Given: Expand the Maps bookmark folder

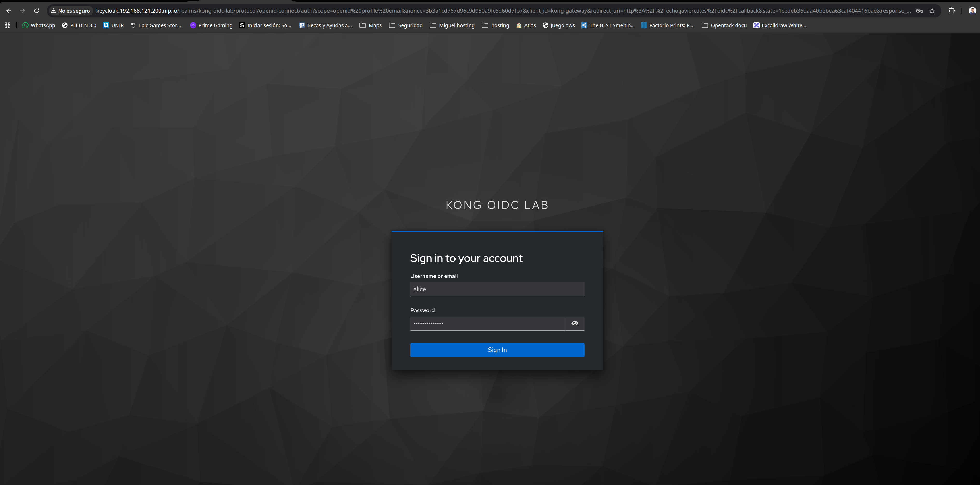Looking at the screenshot, I should tap(370, 25).
